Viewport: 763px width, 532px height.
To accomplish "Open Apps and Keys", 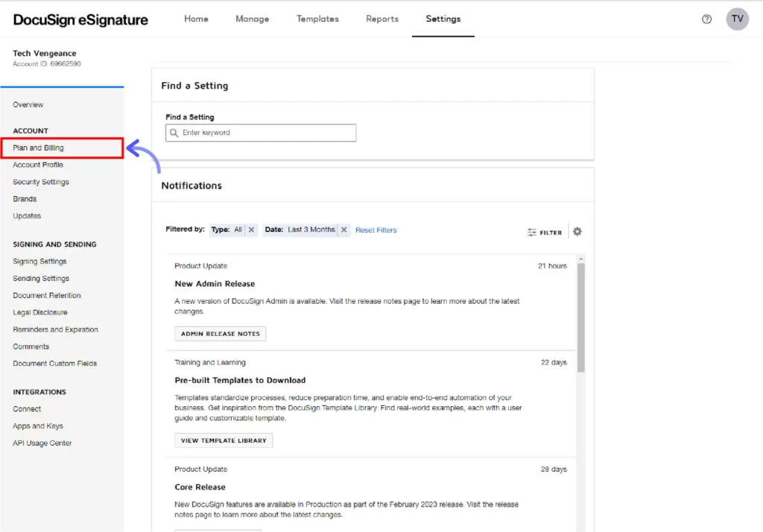I will click(38, 426).
